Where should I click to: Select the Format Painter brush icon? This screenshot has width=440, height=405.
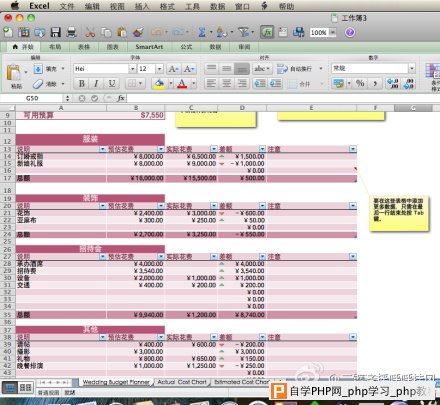(138, 32)
